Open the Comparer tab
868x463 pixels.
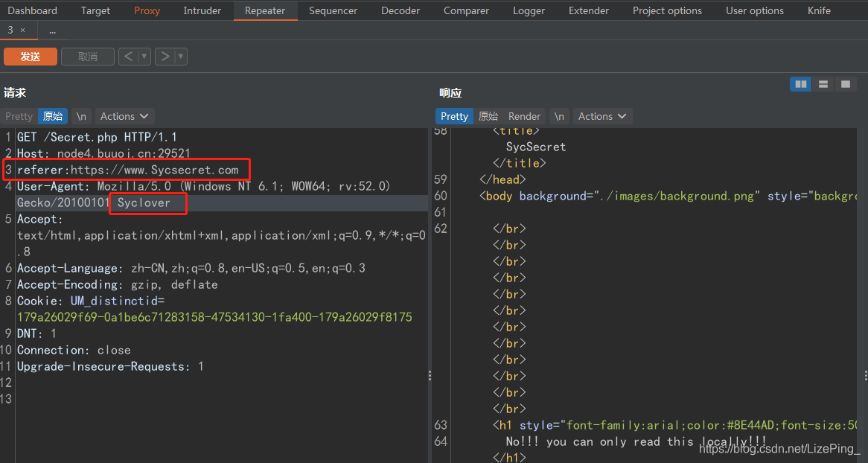pyautogui.click(x=466, y=10)
